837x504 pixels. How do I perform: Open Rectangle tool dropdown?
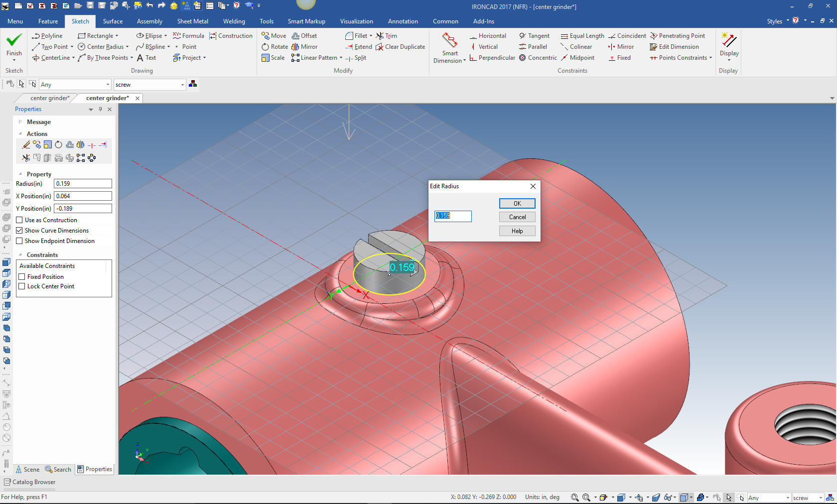pyautogui.click(x=117, y=36)
